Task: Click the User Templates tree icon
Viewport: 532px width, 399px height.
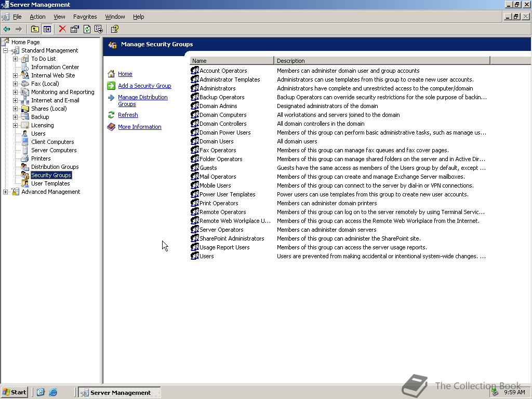Action: click(x=25, y=183)
